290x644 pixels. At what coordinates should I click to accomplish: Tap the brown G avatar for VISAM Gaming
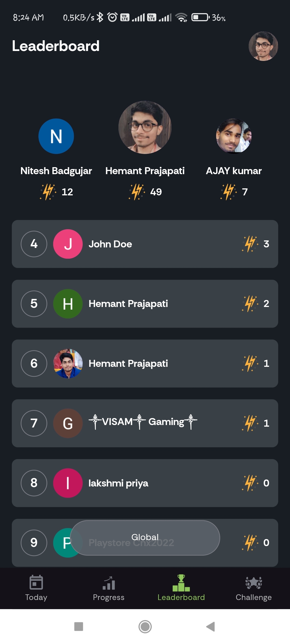pyautogui.click(x=68, y=423)
